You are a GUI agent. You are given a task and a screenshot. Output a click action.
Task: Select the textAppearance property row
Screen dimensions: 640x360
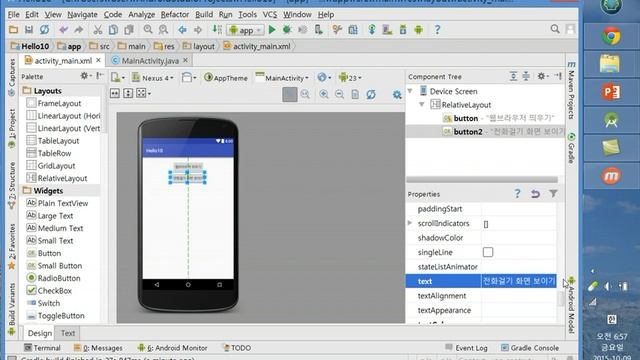pos(481,310)
